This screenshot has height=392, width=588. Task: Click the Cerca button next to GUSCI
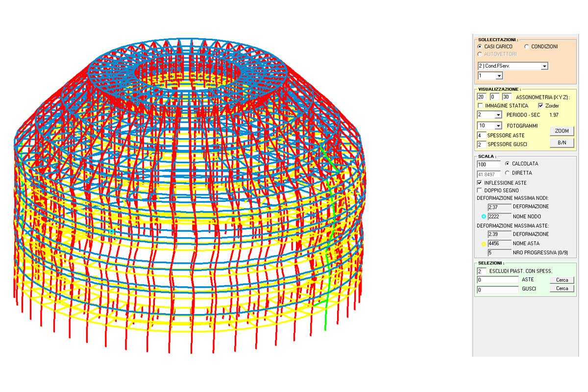click(x=562, y=289)
